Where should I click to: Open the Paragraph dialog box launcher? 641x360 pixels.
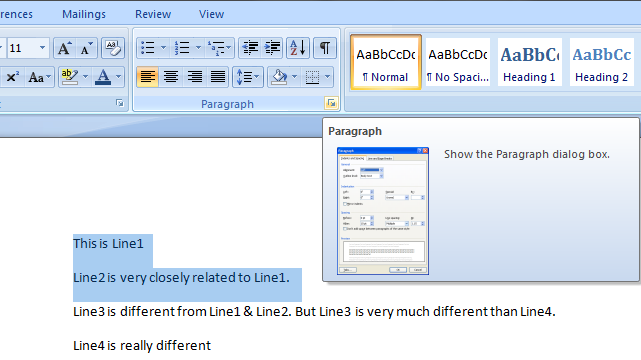pyautogui.click(x=331, y=103)
